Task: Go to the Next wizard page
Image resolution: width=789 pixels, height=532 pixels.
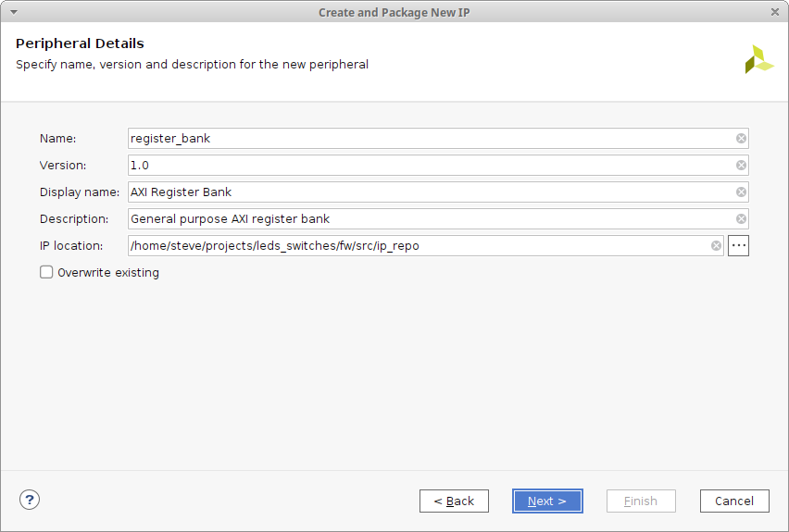Action: point(547,501)
